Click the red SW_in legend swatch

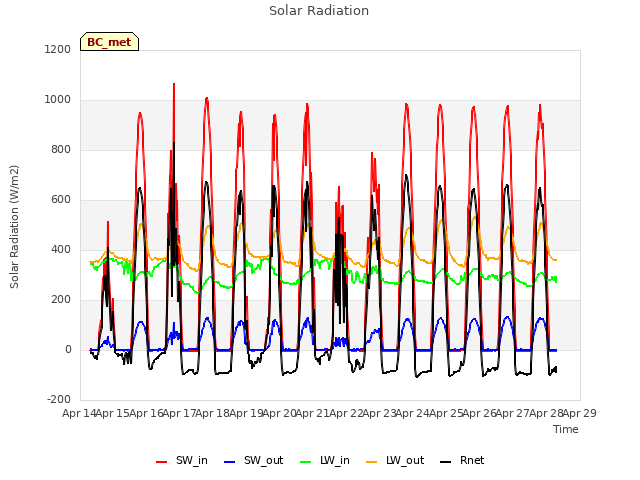(x=162, y=462)
